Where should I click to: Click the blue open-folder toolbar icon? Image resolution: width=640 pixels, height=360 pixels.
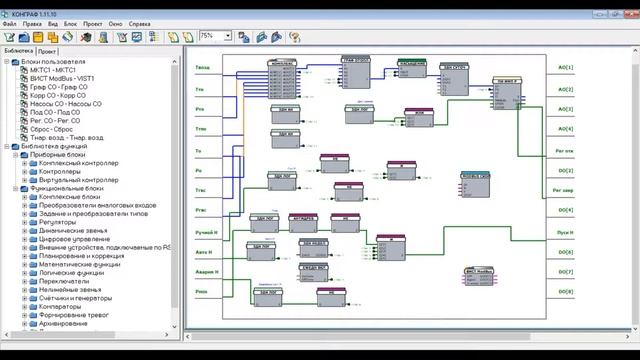click(24, 37)
